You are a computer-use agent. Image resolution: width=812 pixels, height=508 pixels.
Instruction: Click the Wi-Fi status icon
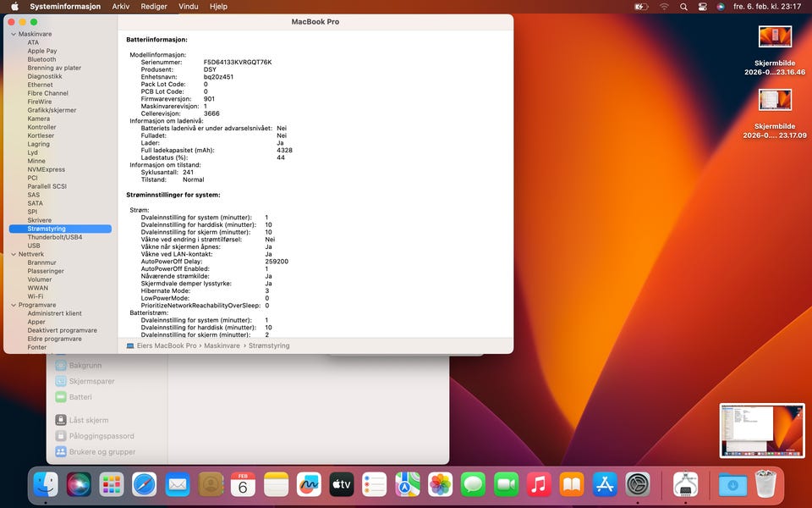[664, 6]
